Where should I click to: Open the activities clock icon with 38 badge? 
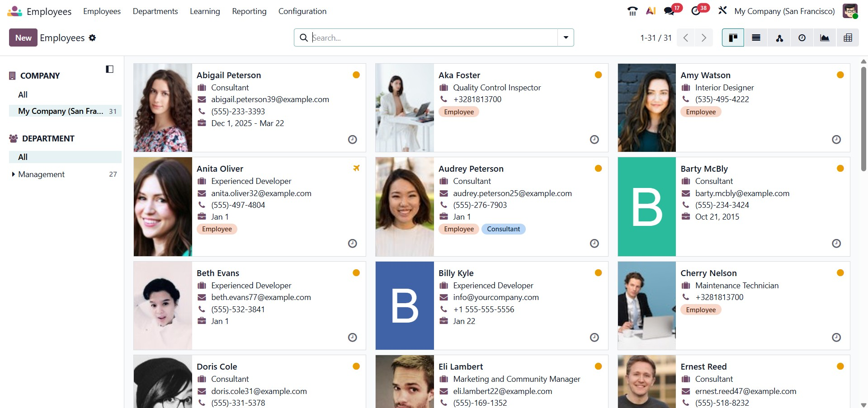(x=696, y=11)
